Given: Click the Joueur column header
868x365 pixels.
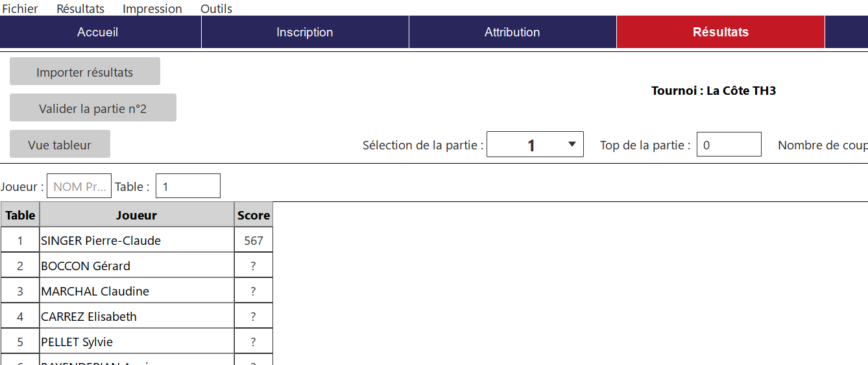Looking at the screenshot, I should pyautogui.click(x=136, y=215).
